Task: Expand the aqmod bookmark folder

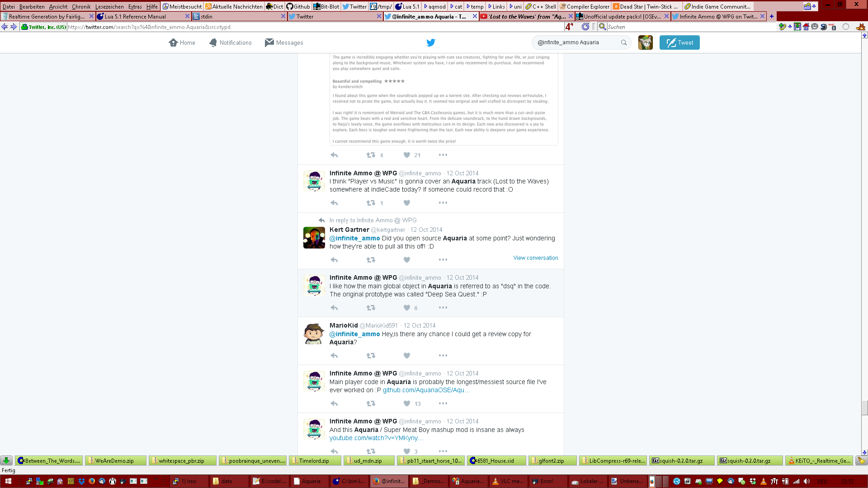Action: pyautogui.click(x=434, y=6)
